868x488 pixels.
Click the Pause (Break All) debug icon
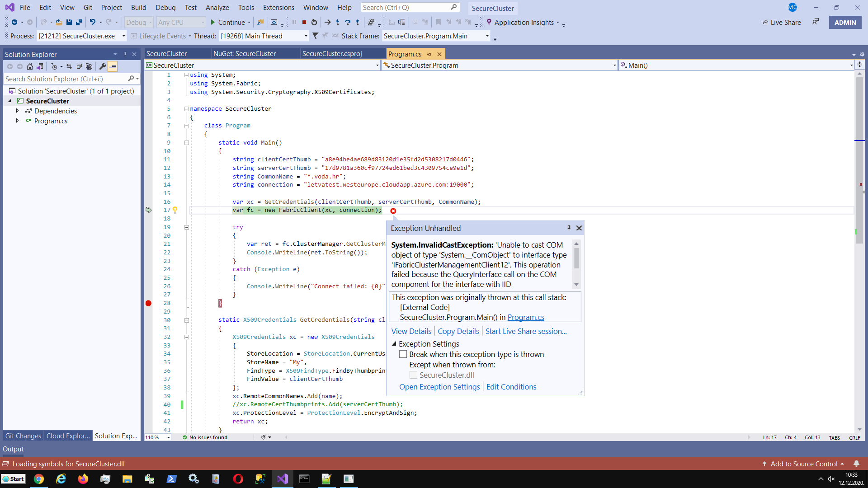(294, 22)
